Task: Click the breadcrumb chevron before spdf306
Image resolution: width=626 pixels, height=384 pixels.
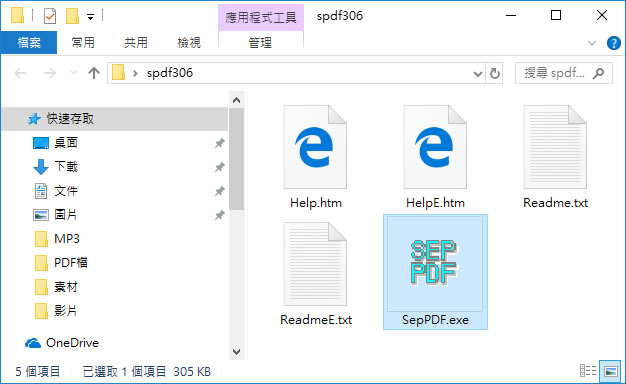Action: tap(135, 73)
